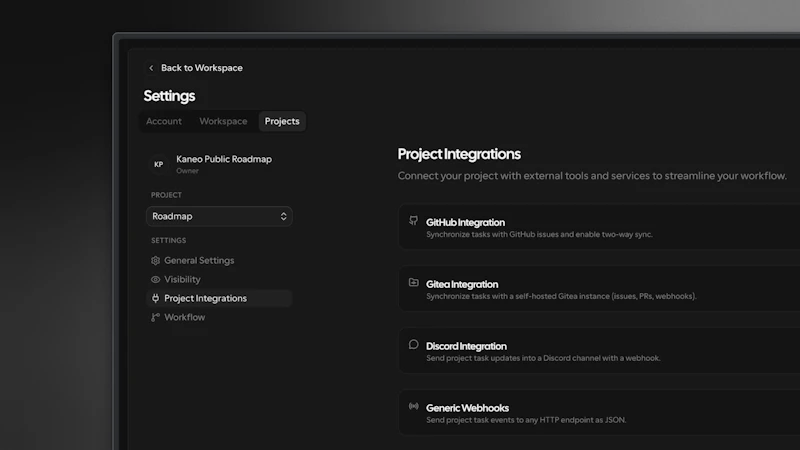Select the Projects tab
800x450 pixels.
tap(282, 121)
